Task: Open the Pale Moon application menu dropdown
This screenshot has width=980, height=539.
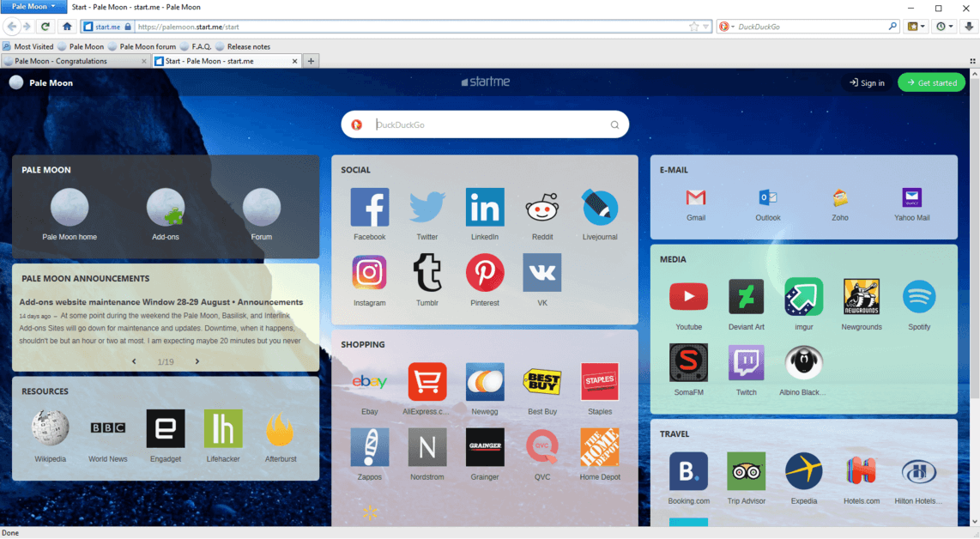Action: point(34,7)
